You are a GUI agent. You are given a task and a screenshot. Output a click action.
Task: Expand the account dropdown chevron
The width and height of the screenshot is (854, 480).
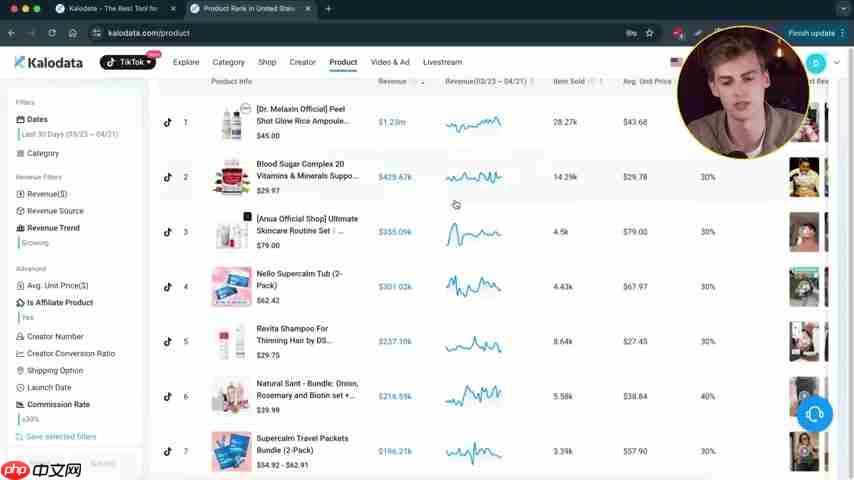[837, 63]
